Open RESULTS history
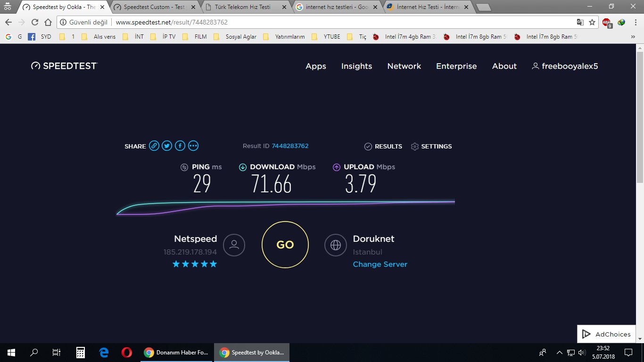Image resolution: width=644 pixels, height=362 pixels. pos(383,146)
